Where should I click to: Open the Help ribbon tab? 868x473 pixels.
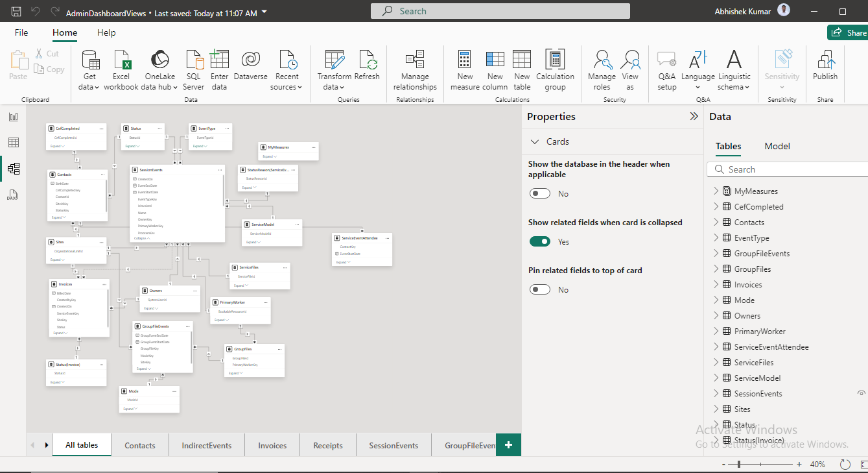coord(106,32)
